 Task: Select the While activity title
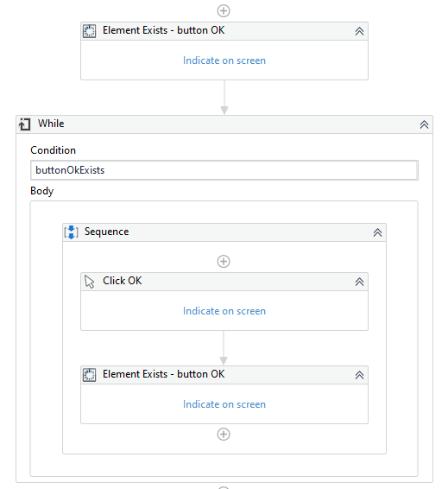(51, 124)
